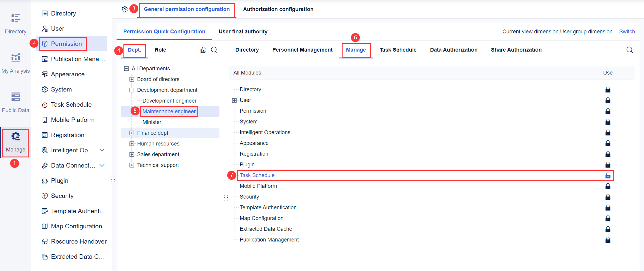Click the Switch view dimension link
644x271 pixels.
coord(627,32)
